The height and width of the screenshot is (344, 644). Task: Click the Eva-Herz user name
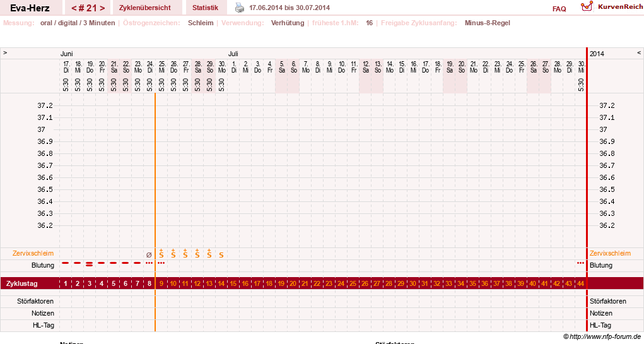click(30, 8)
